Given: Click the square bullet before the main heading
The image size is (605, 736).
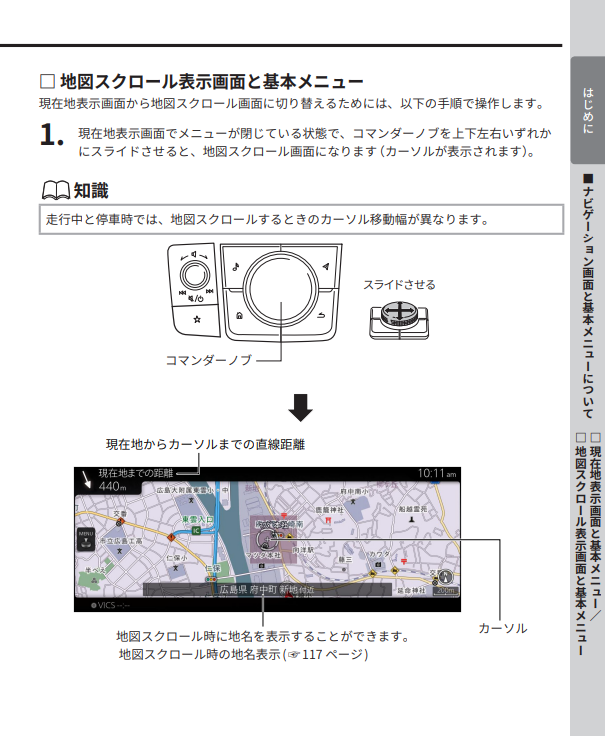Looking at the screenshot, I should 47,81.
